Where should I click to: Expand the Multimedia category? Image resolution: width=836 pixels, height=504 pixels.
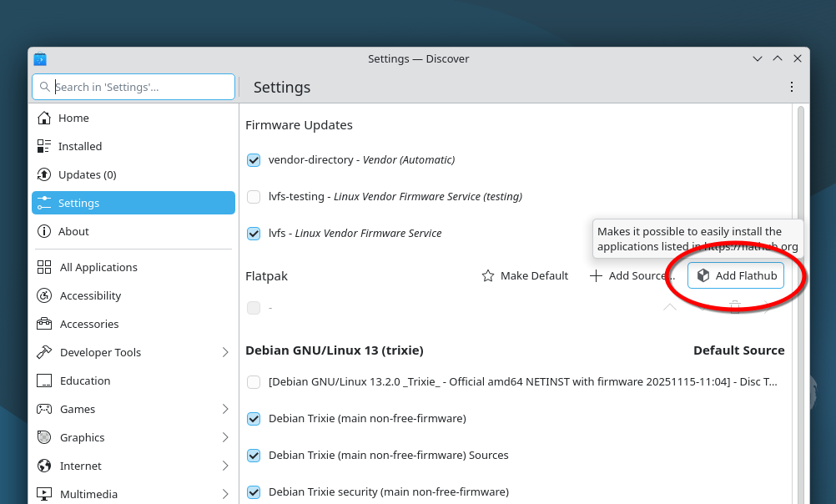[x=224, y=493]
